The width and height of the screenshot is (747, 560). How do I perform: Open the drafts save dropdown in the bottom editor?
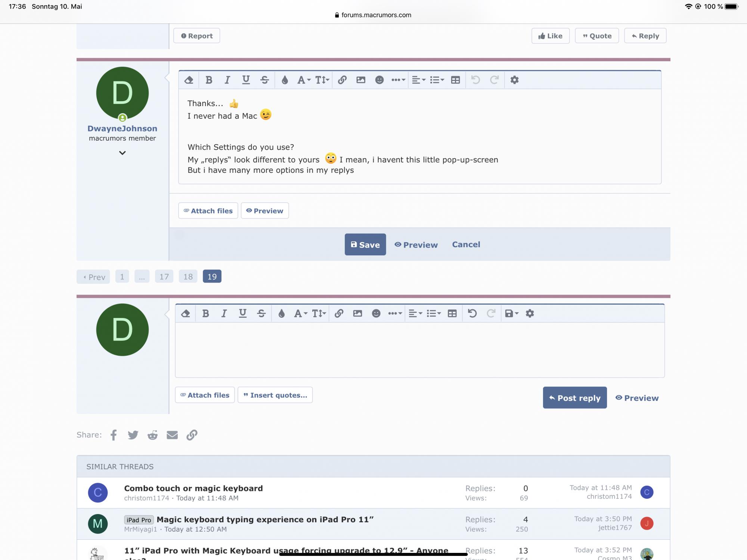tap(511, 314)
